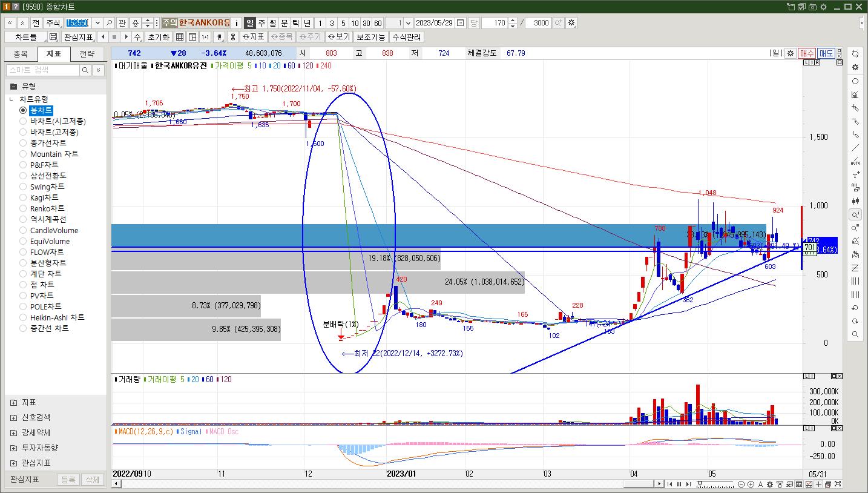Open the 차트틀 button
Screen dimensions: 868x493
pos(26,37)
